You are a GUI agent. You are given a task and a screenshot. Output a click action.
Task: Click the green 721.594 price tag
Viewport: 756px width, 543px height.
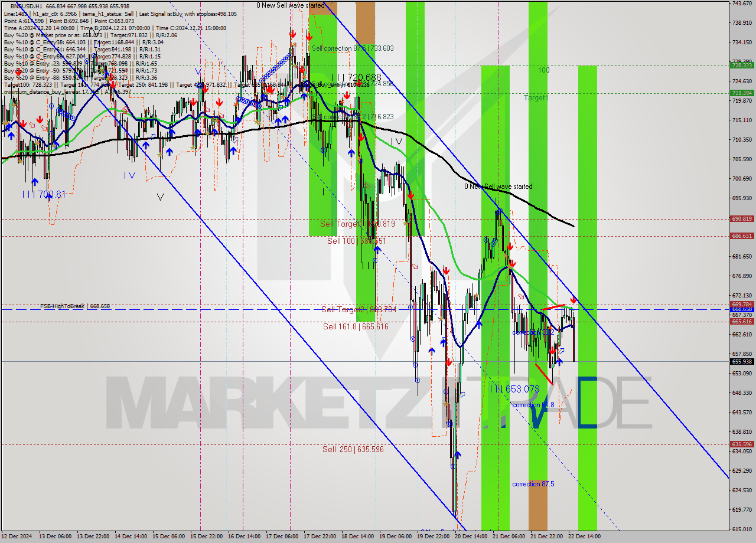(742, 93)
